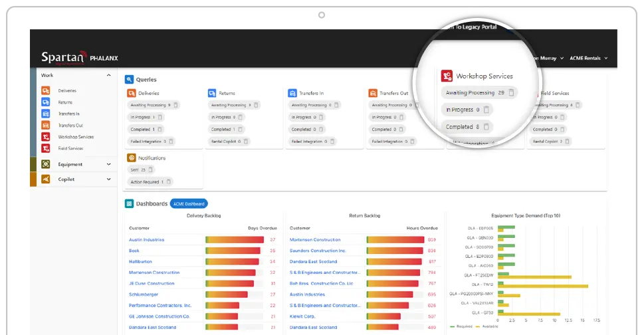The height and width of the screenshot is (335, 644).
Task: Copy icon beside Deliveries Awaiting Processing
Action: pos(175,105)
